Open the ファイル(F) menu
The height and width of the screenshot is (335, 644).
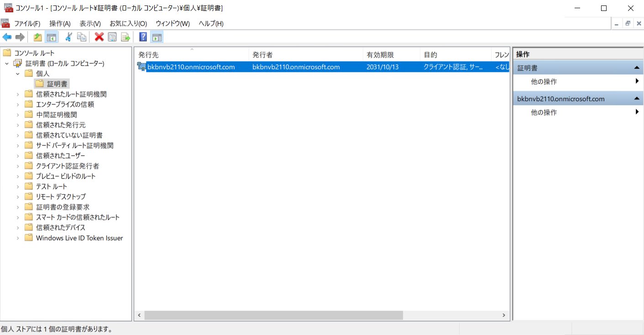pos(27,23)
